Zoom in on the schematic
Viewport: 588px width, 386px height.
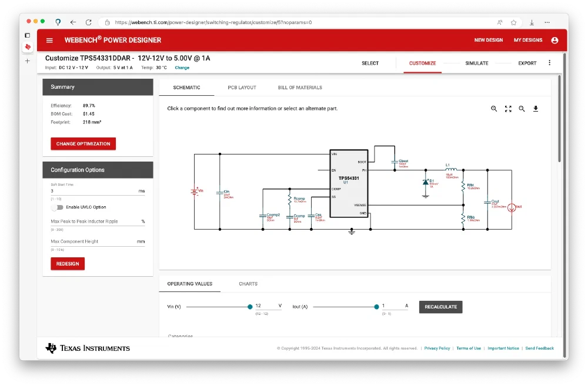click(x=494, y=109)
